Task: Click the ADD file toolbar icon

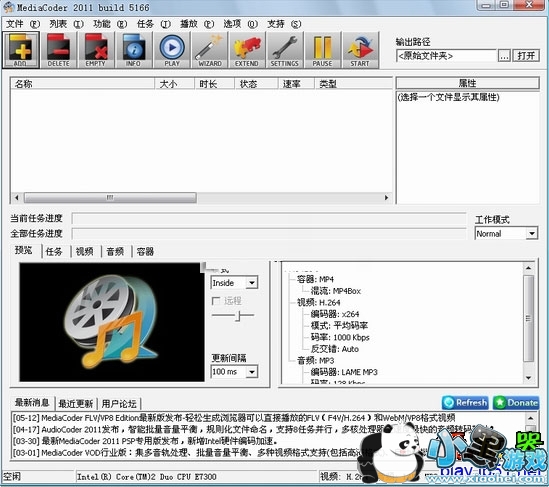Action: (x=21, y=50)
